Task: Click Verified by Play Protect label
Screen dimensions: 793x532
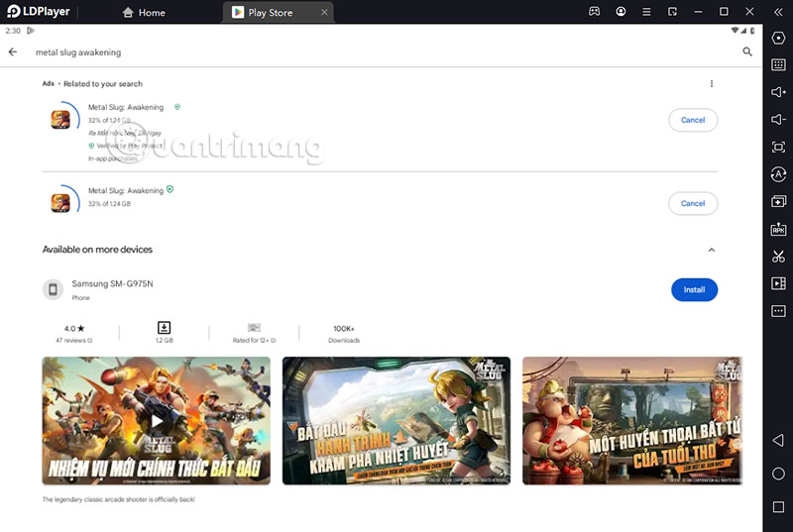Action: pos(130,146)
